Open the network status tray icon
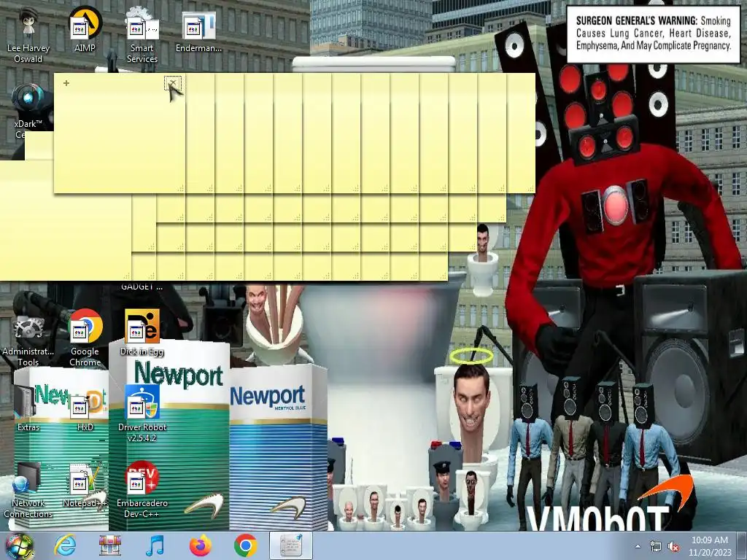747x560 pixels. (x=656, y=547)
